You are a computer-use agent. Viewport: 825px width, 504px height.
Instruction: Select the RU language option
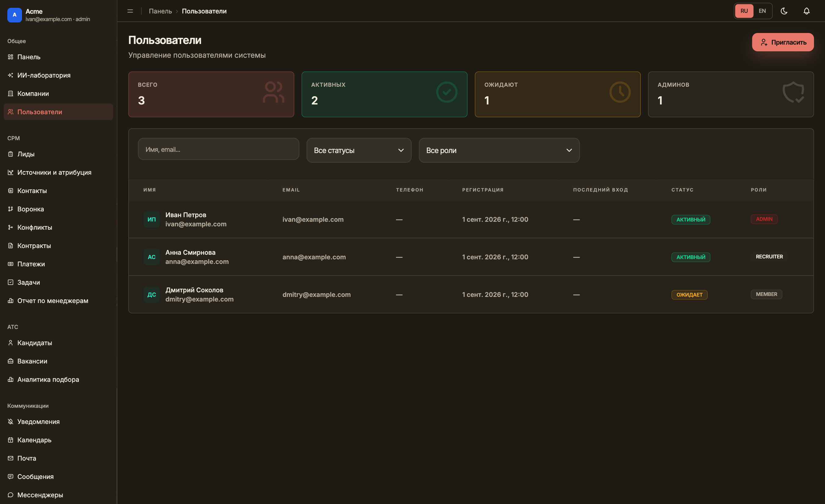click(x=744, y=11)
